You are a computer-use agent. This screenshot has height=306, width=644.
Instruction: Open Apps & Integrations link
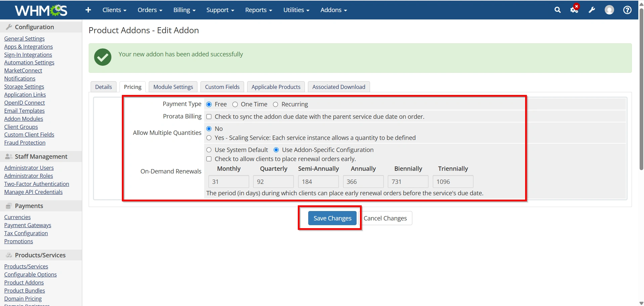click(29, 47)
